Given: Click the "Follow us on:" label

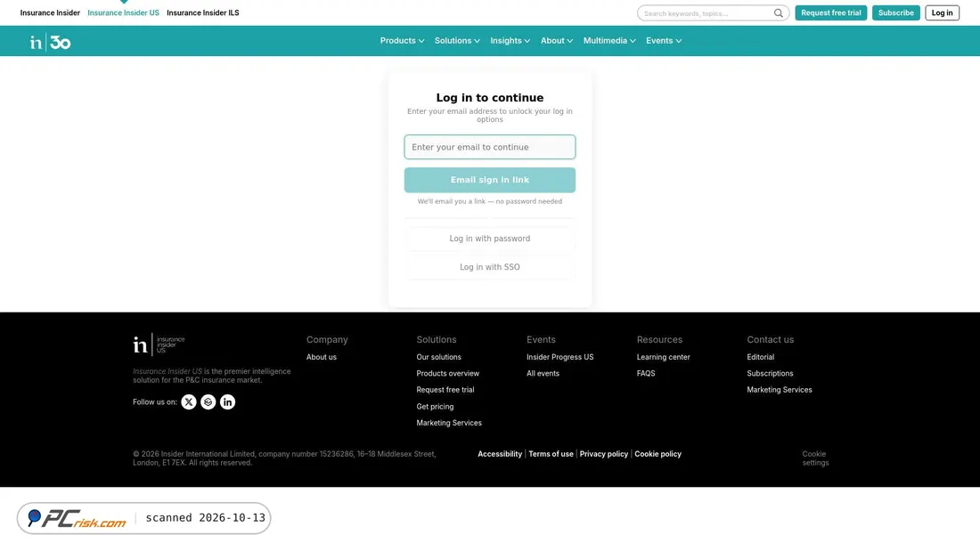Looking at the screenshot, I should point(155,402).
